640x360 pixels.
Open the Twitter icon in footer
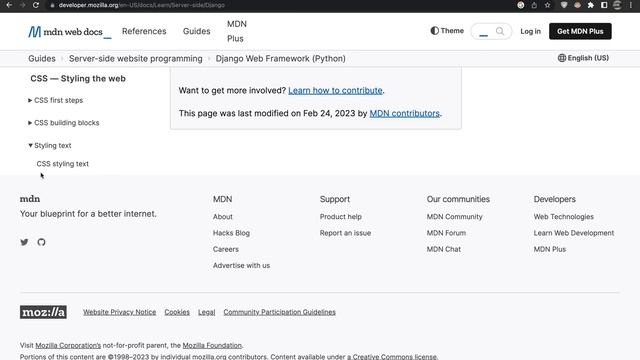pos(24,242)
